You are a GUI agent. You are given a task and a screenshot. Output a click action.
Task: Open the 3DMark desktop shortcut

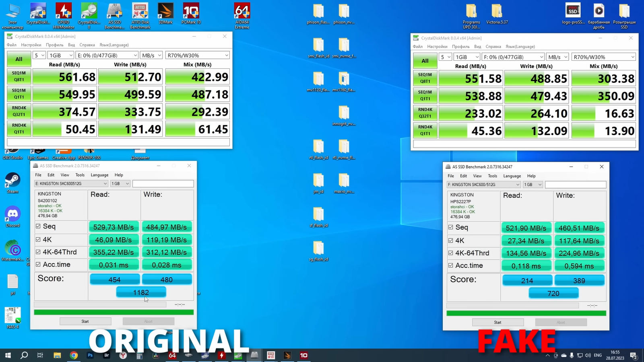pos(165,12)
